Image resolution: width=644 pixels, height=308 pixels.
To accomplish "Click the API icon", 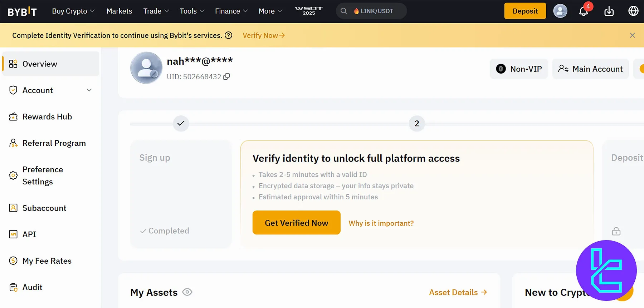I will [13, 234].
